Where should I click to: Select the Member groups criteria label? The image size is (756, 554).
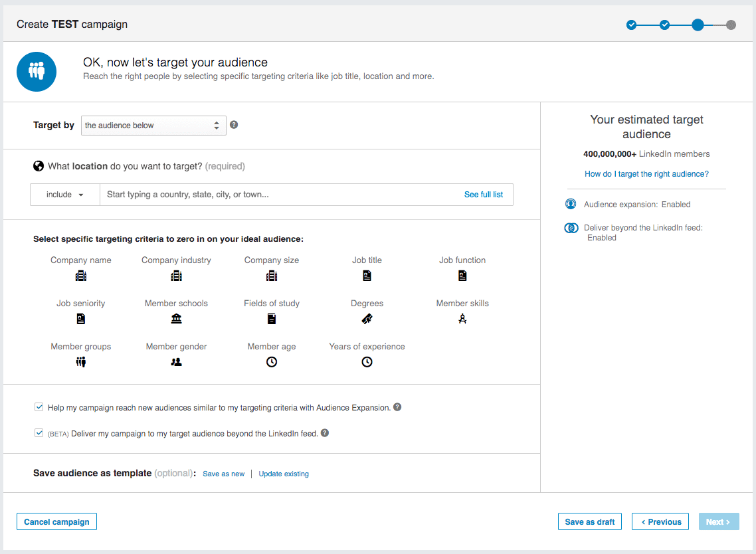point(81,347)
